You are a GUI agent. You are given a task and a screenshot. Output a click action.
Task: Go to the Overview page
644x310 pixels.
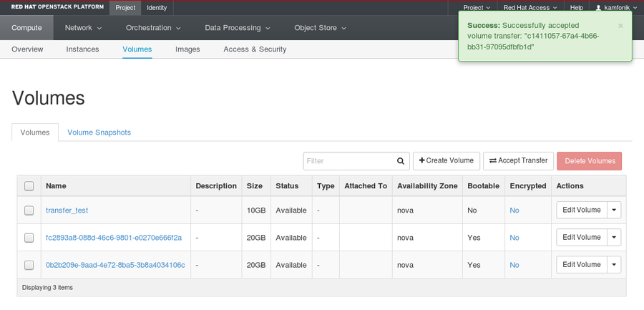27,49
